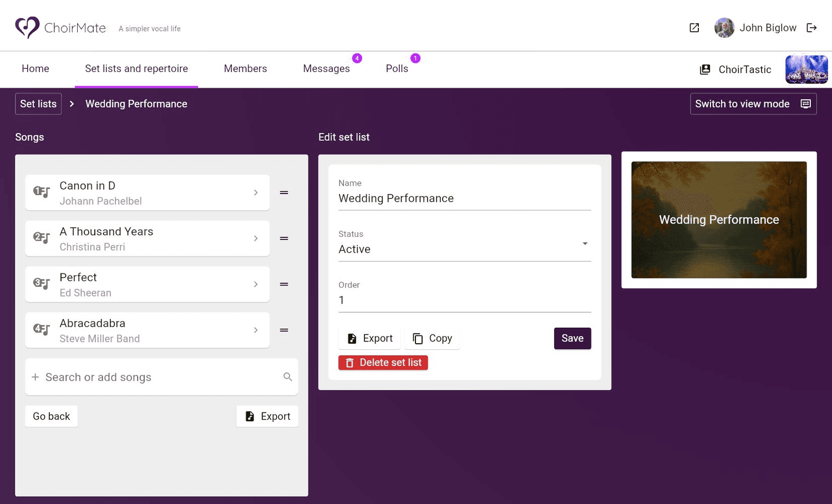Viewport: 832px width, 504px height.
Task: Click the number 1 music note icon
Action: (42, 192)
